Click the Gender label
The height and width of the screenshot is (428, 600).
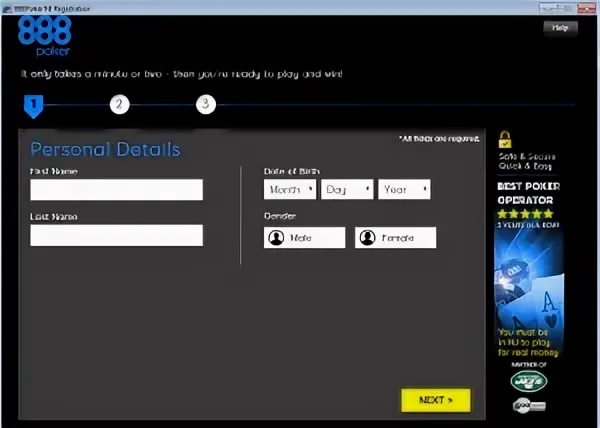(280, 216)
